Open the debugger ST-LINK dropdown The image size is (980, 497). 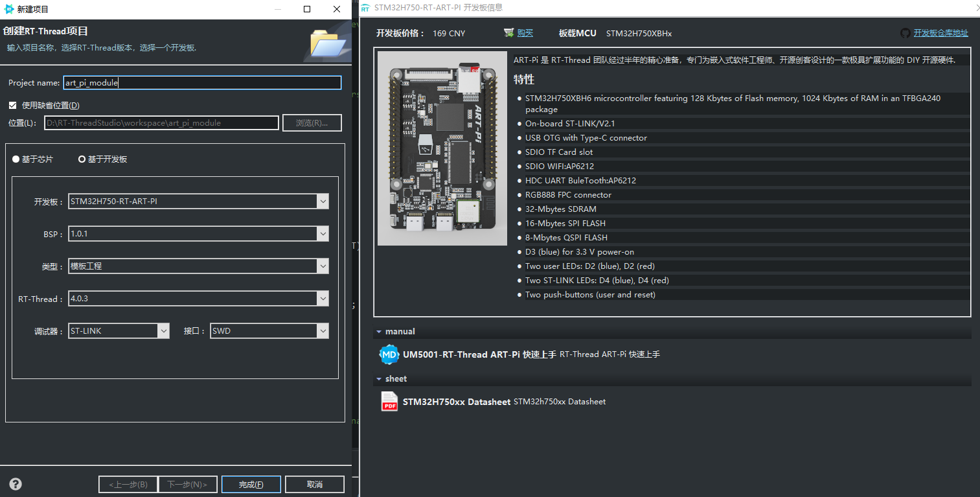tap(119, 331)
